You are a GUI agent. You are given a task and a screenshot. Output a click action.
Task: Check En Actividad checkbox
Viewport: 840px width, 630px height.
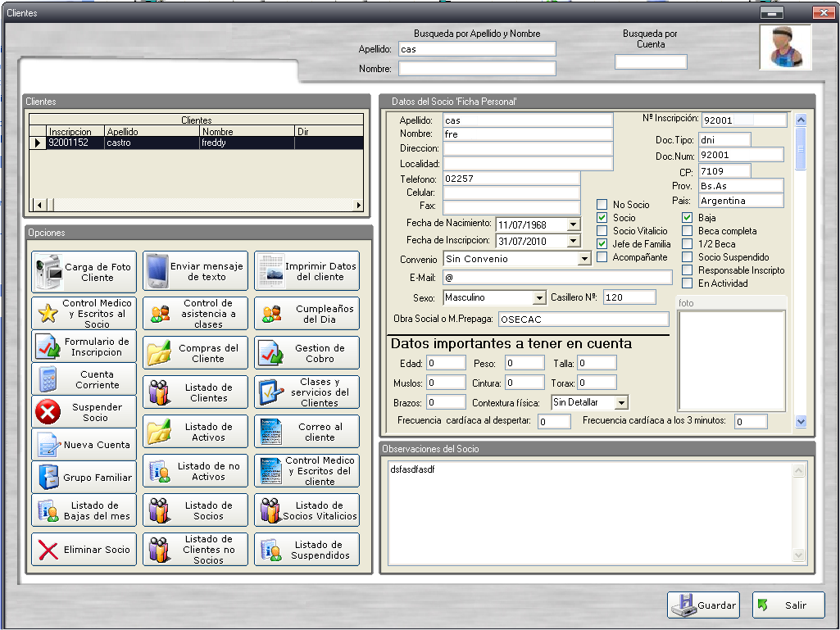pos(688,283)
